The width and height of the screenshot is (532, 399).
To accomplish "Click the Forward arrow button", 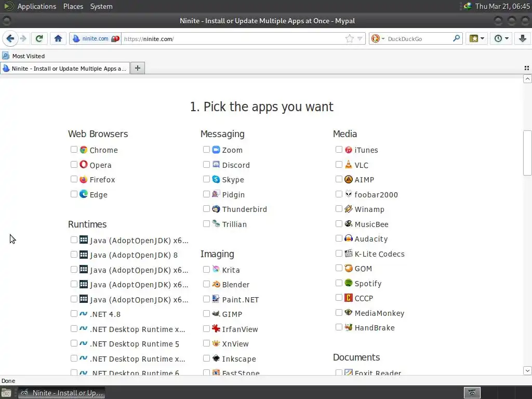I will (x=23, y=38).
